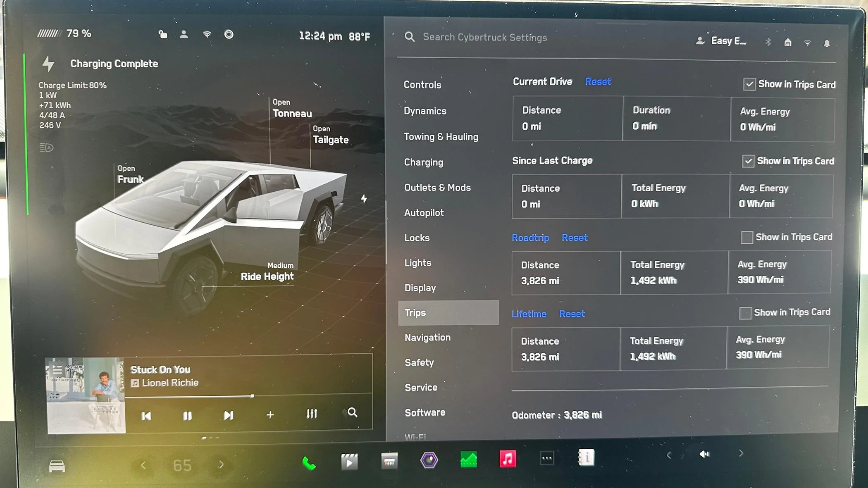Open the calendar app in the dock

389,460
